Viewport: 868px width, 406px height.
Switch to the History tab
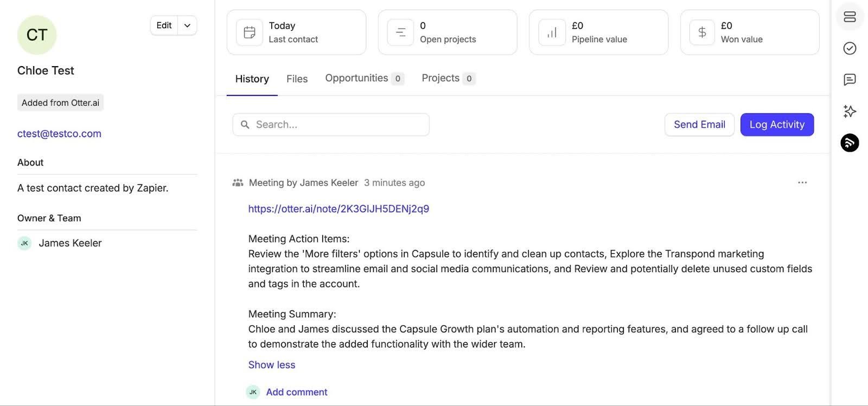pos(252,79)
